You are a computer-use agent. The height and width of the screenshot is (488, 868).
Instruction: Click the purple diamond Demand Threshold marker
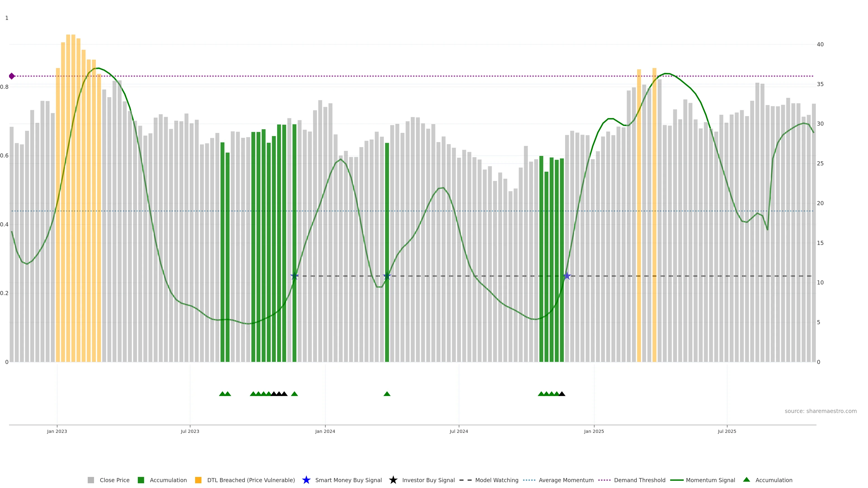pos(12,76)
